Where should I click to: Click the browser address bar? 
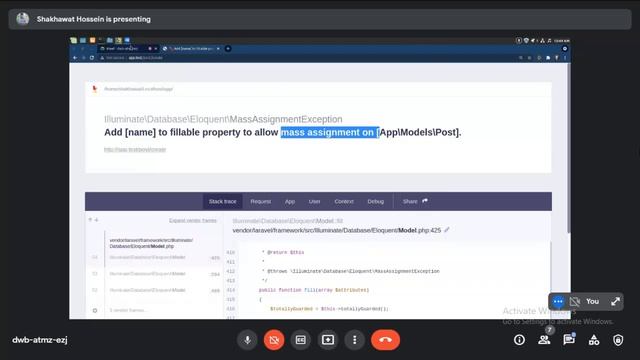pos(306,58)
